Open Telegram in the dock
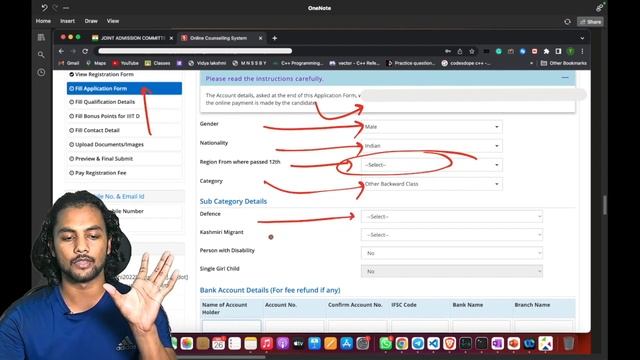 tap(418, 343)
